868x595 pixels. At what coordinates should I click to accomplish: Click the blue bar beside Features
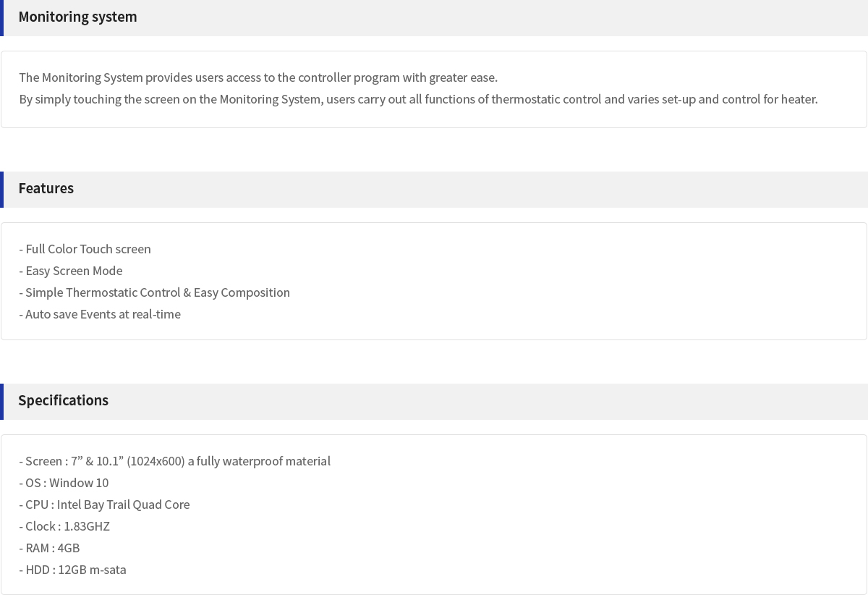click(1, 189)
